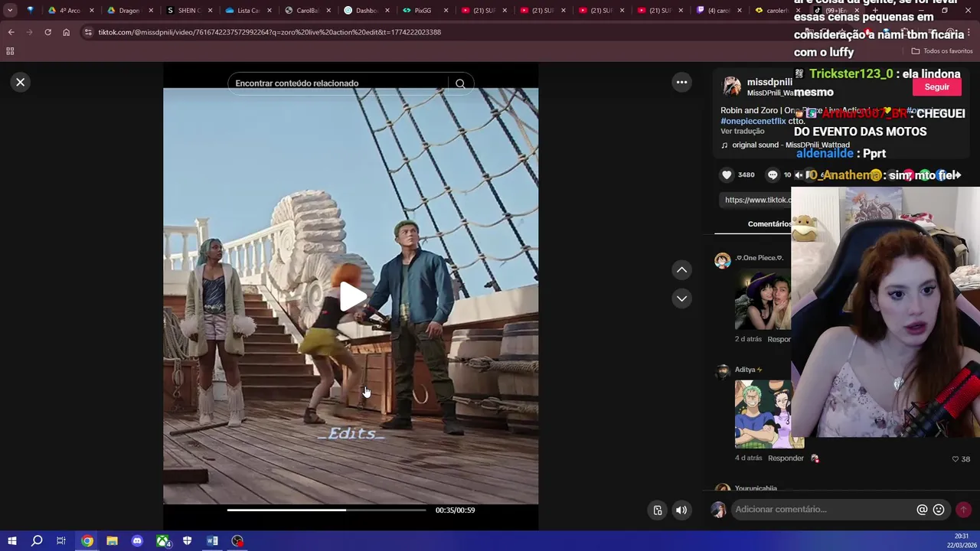The image size is (980, 551).
Task: Open 'Todos os favoritos' bookmarks folder
Action: pos(942,51)
